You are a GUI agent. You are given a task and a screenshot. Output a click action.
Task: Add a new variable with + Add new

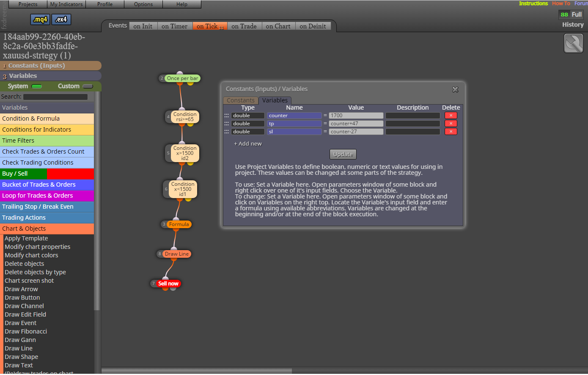(248, 144)
